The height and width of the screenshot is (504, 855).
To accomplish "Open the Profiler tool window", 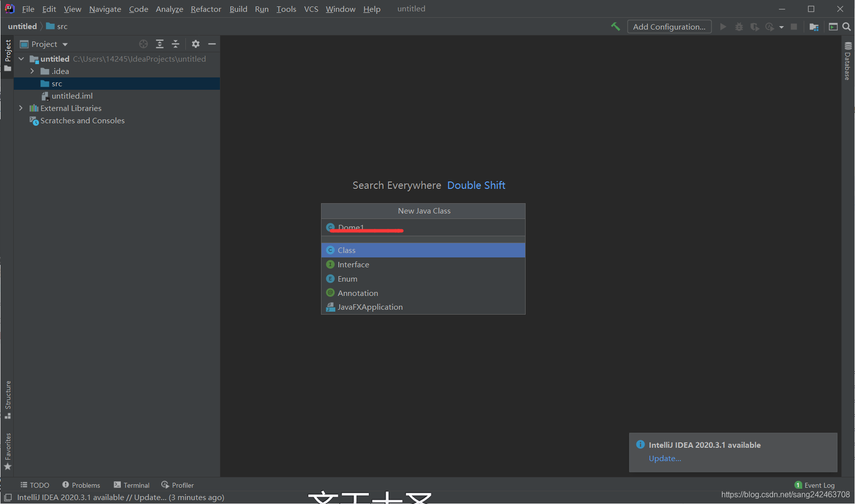I will coord(178,485).
